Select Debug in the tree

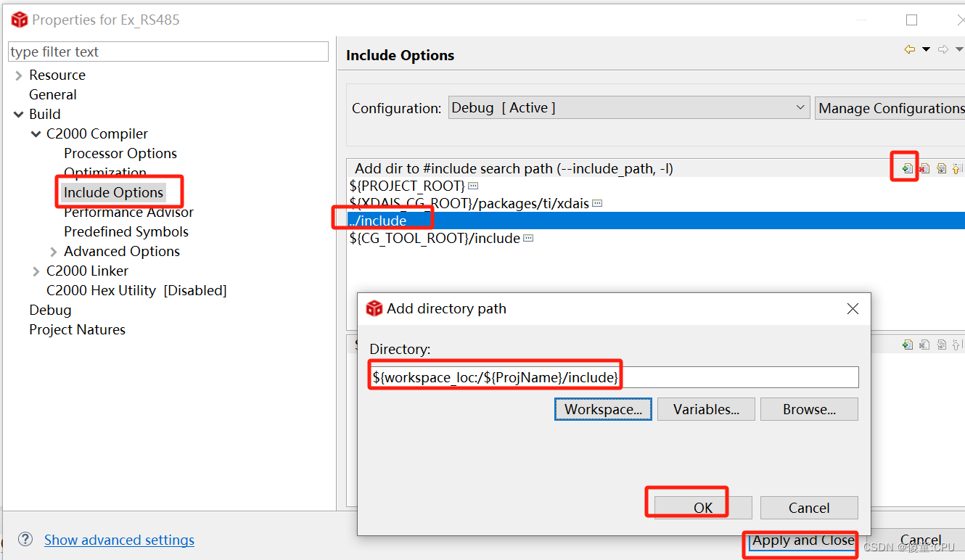click(50, 310)
